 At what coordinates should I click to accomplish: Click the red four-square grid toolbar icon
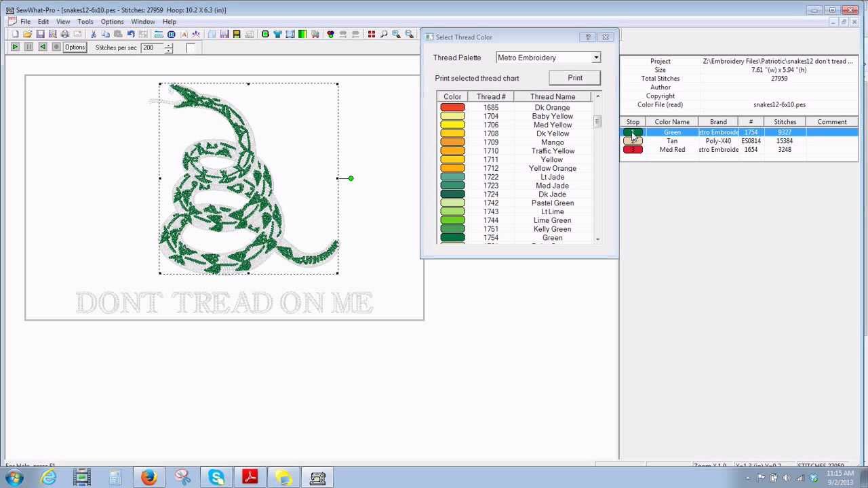click(x=372, y=34)
